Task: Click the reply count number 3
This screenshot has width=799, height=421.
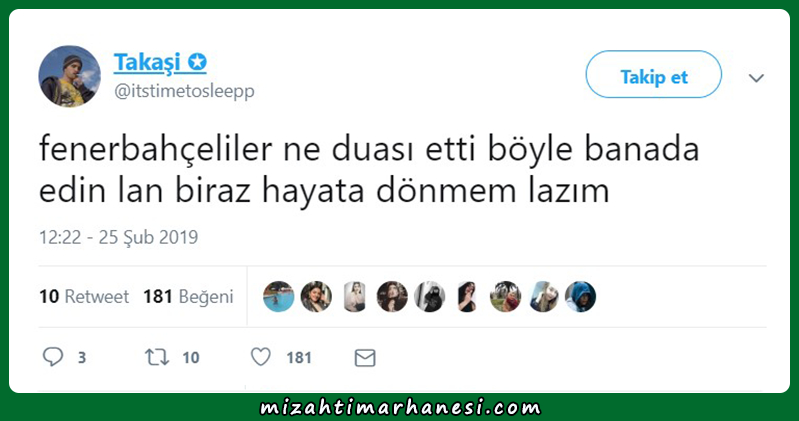Action: [82, 358]
